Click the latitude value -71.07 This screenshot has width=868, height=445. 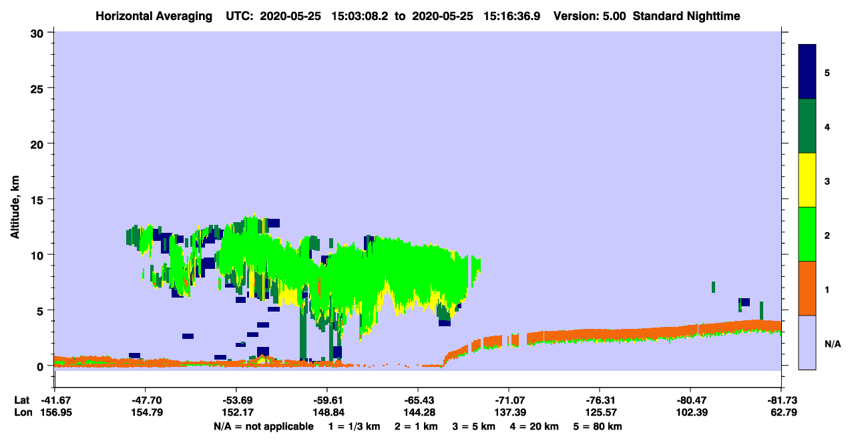tap(508, 400)
